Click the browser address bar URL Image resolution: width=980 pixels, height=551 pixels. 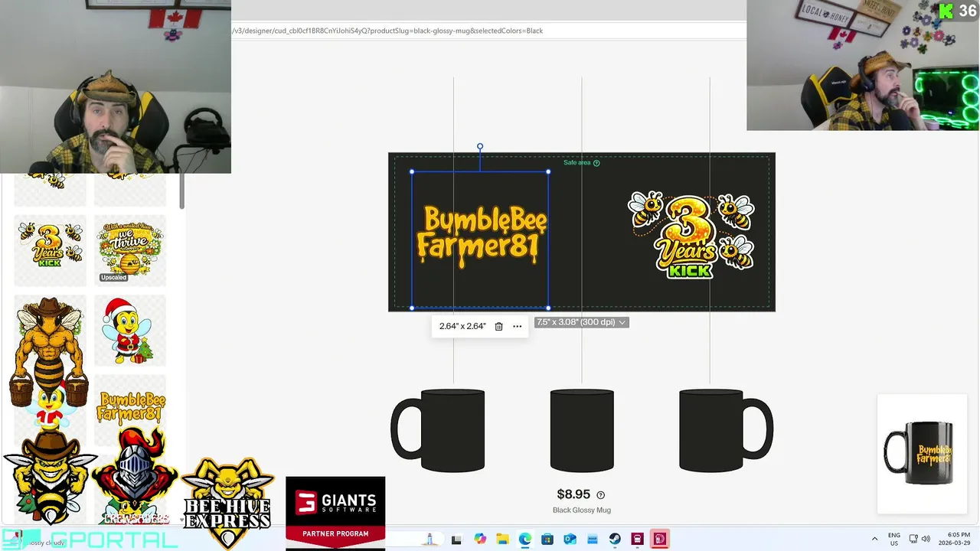coord(387,31)
